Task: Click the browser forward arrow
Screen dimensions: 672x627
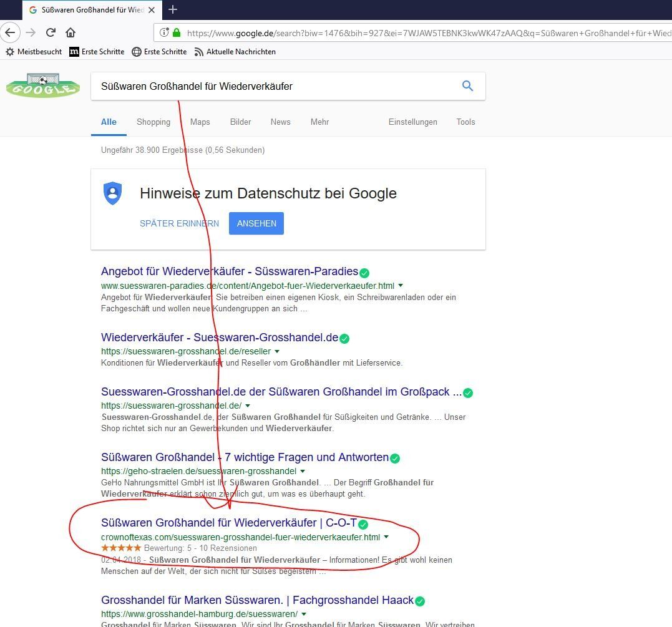Action: click(31, 32)
